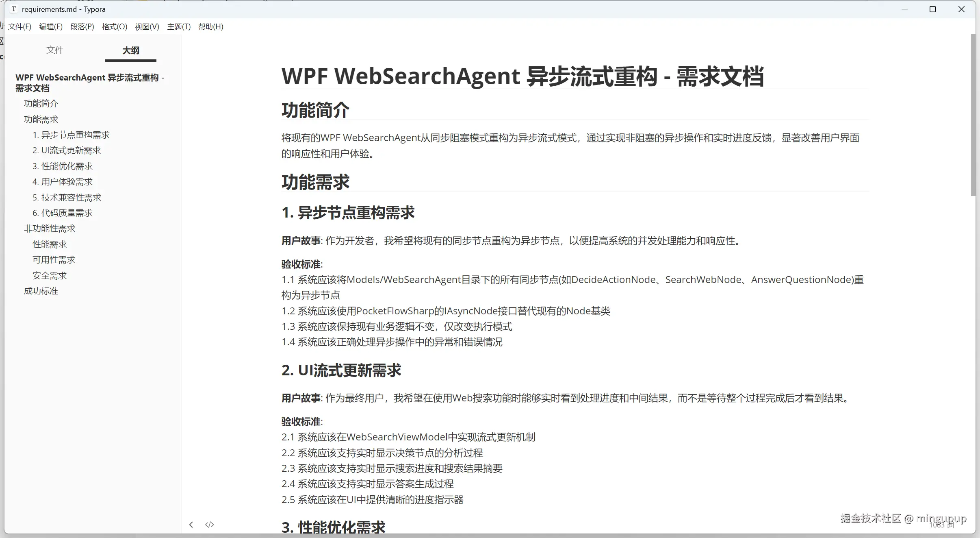Click the Typora app icon in title bar

click(x=14, y=9)
